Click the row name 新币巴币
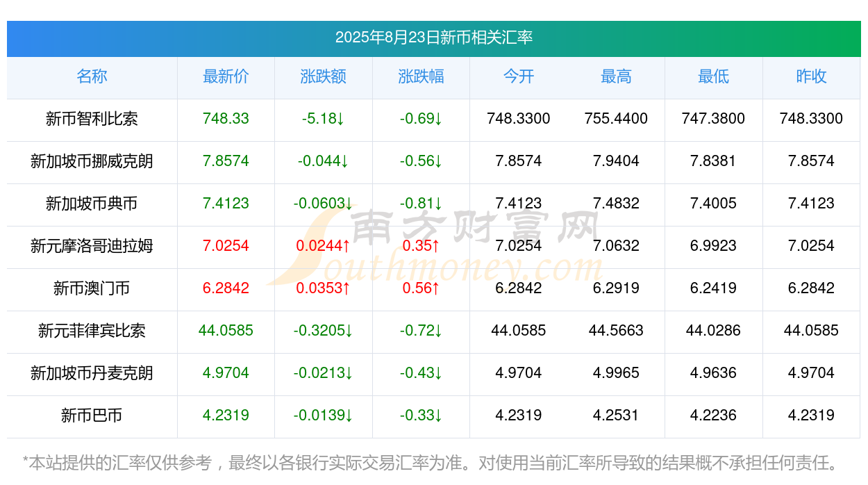 [x=92, y=416]
